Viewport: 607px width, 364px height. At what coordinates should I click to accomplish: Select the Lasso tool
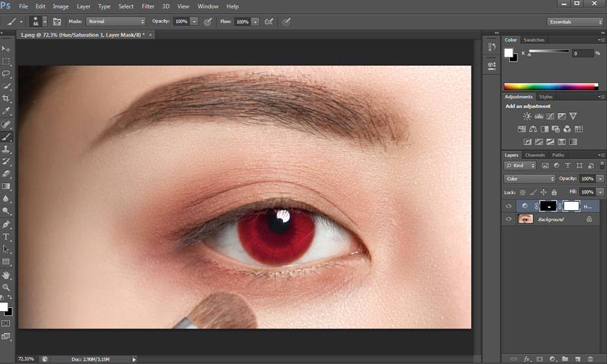(6, 73)
